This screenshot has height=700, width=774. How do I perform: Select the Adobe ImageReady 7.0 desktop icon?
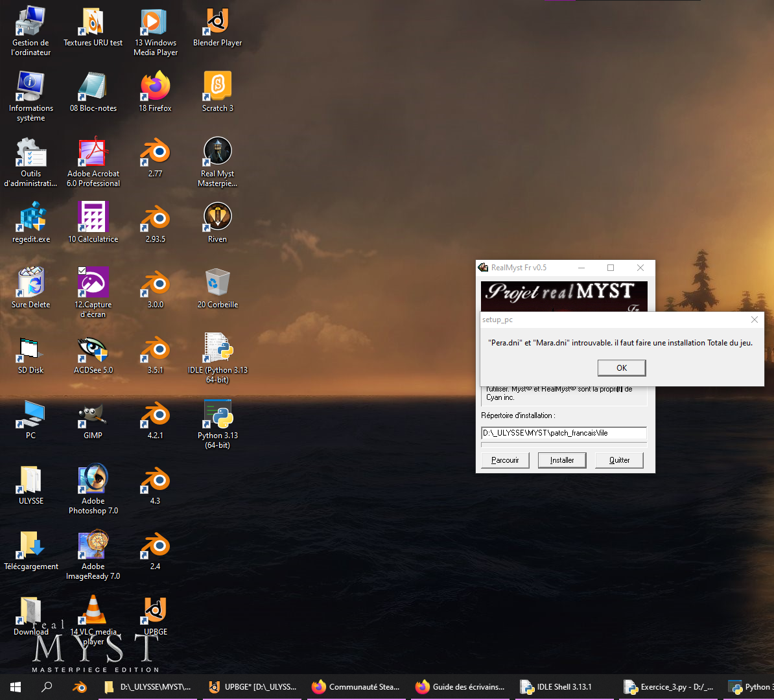click(x=93, y=555)
